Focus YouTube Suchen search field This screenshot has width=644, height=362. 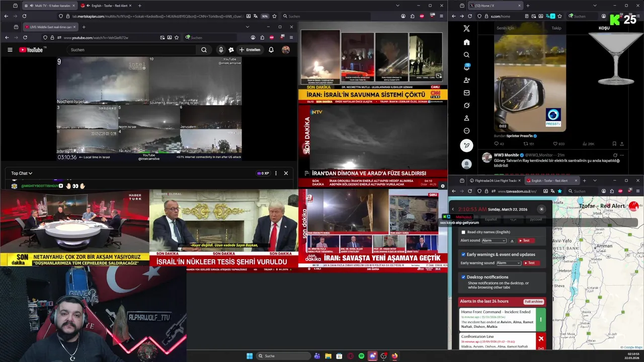point(132,50)
